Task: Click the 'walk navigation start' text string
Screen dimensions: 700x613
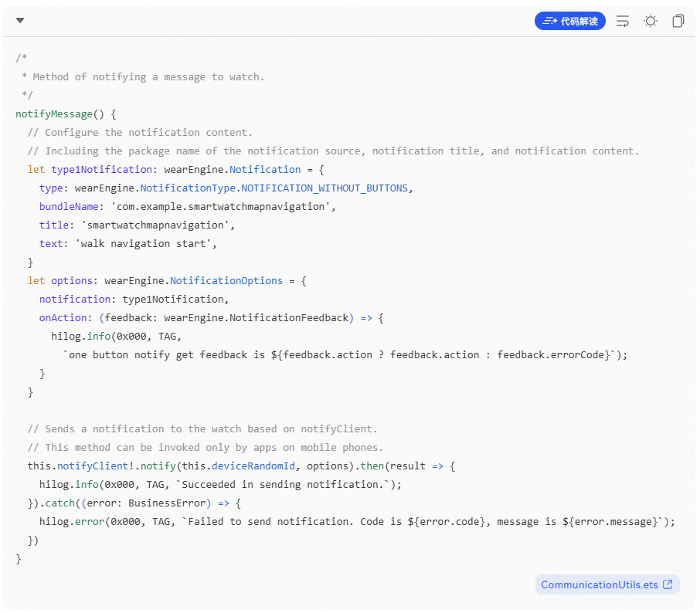Action: (x=143, y=244)
